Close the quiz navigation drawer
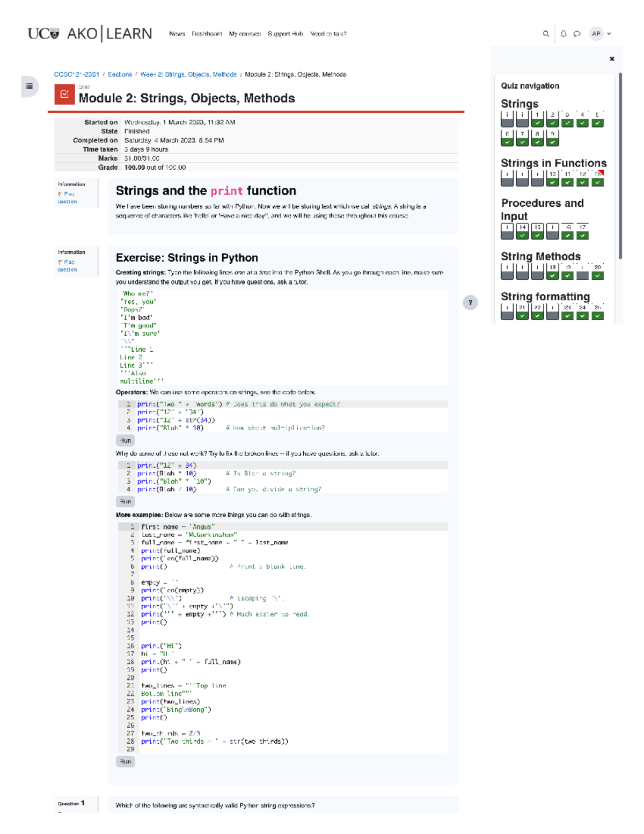Viewport: 644px width, 834px height. click(x=612, y=59)
